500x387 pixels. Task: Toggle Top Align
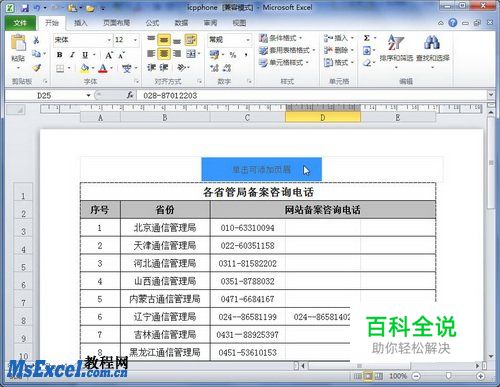pos(151,40)
